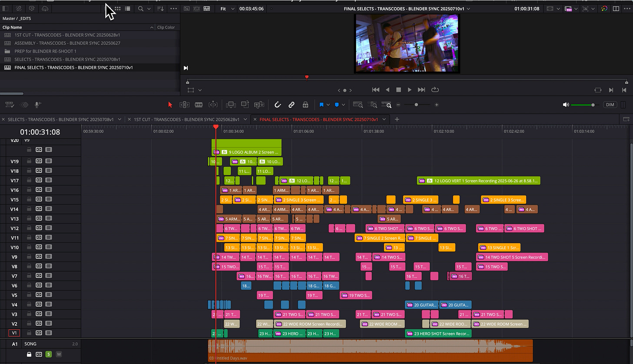Click timeline zoom-out minus button
Image resolution: width=633 pixels, height=364 pixels.
398,105
